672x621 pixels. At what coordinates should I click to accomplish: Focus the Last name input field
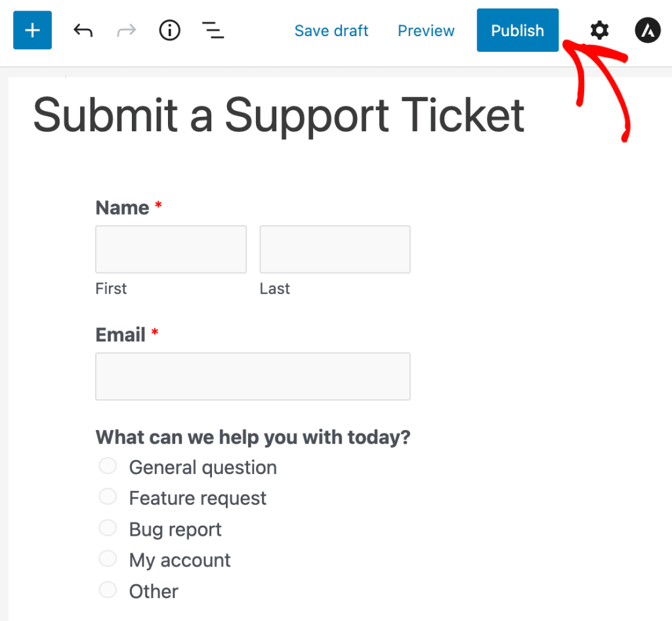click(335, 249)
